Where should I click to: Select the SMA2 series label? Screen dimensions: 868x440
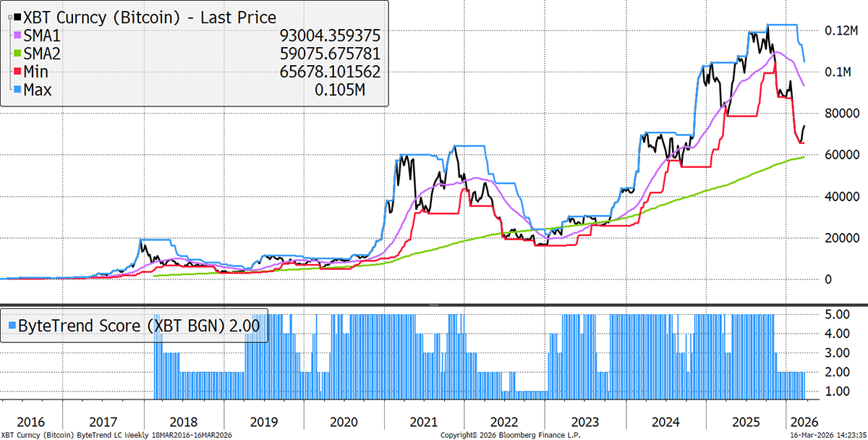(x=43, y=54)
